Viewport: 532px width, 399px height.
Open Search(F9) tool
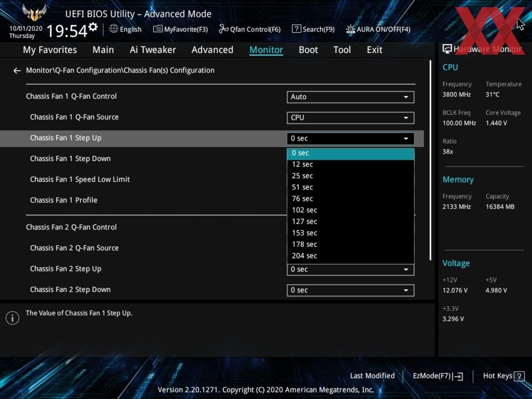pyautogui.click(x=313, y=29)
